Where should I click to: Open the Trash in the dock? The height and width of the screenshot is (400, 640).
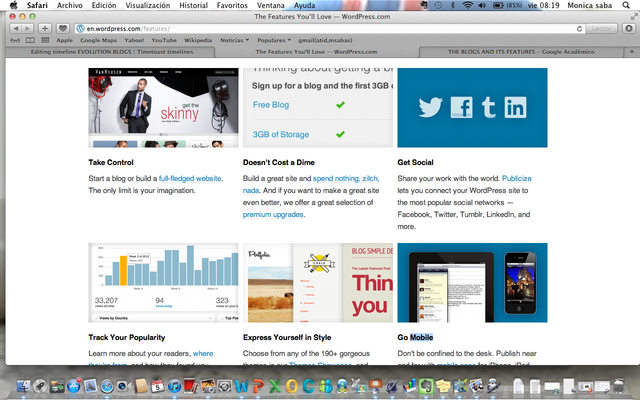coord(619,386)
